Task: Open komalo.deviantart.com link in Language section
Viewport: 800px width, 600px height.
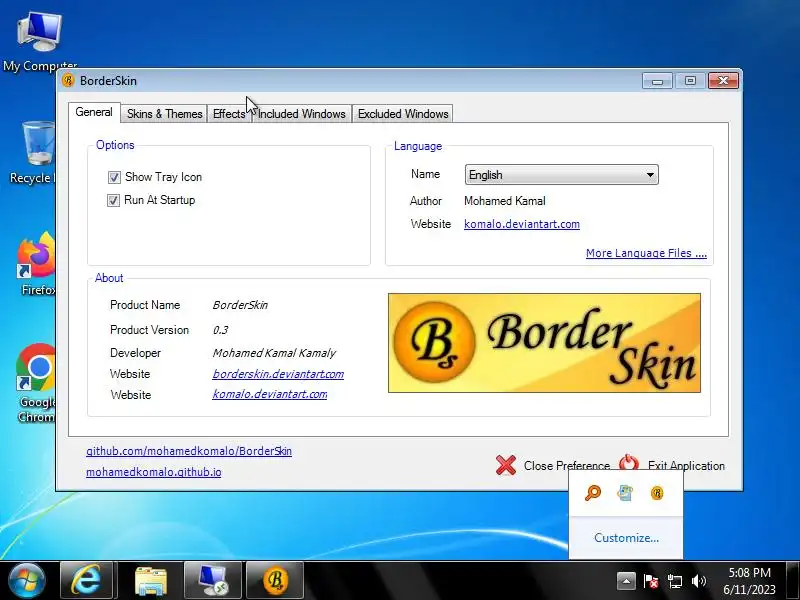Action: pyautogui.click(x=521, y=224)
